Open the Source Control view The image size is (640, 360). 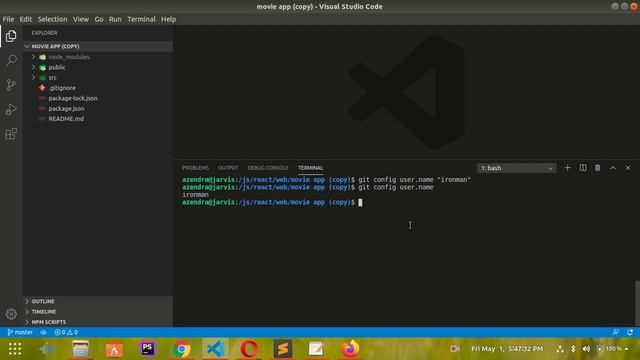point(11,85)
